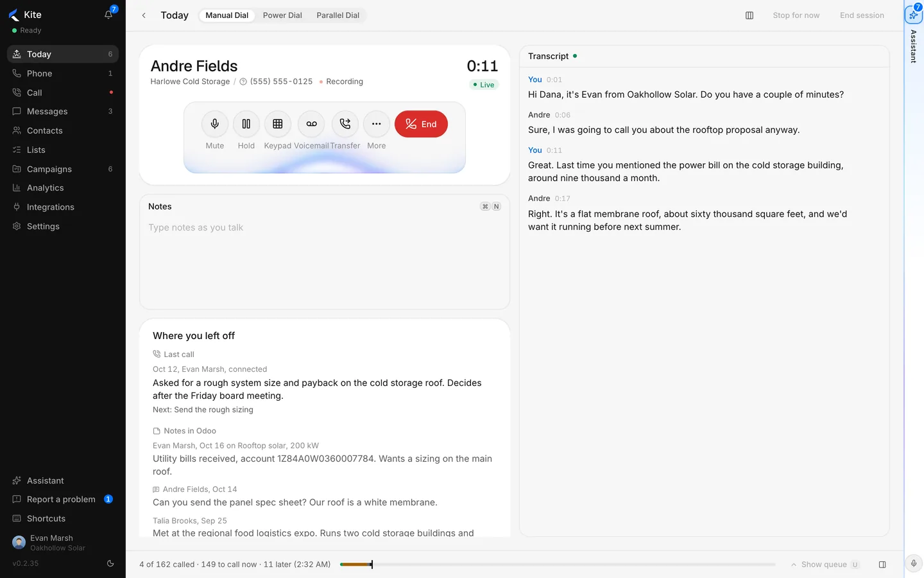Click in the Notes text field
924x578 pixels.
tap(325, 262)
